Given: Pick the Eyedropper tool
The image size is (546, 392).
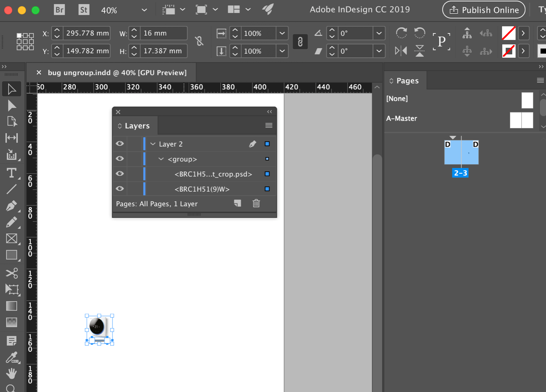Looking at the screenshot, I should coord(12,358).
